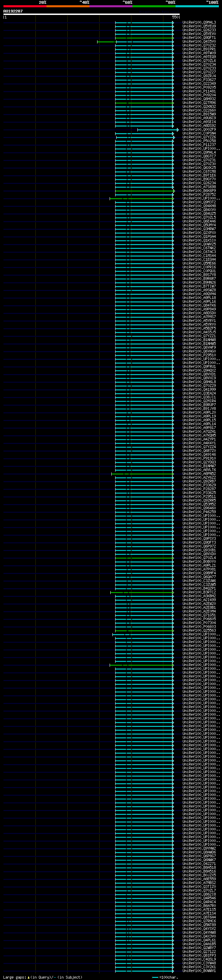Viewport: 222px width, 980px height.
Task: Select the UniRef100_C0PSN4 label
Action: [x=199, y=133]
